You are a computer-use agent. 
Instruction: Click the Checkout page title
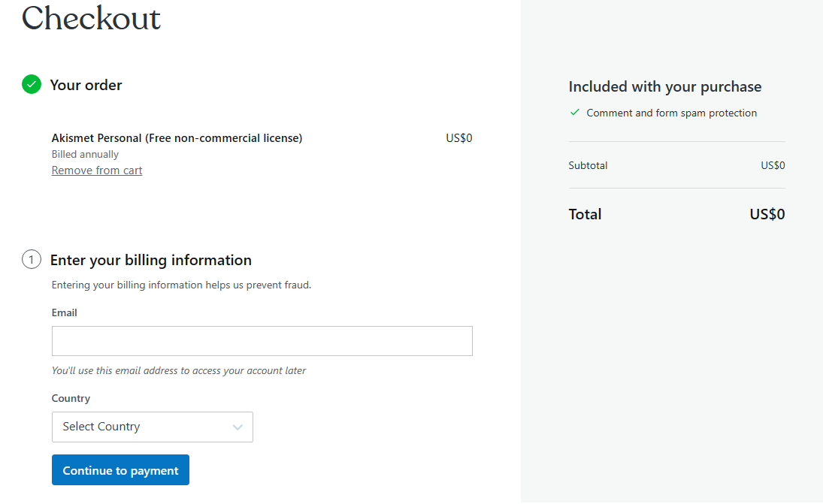point(91,18)
